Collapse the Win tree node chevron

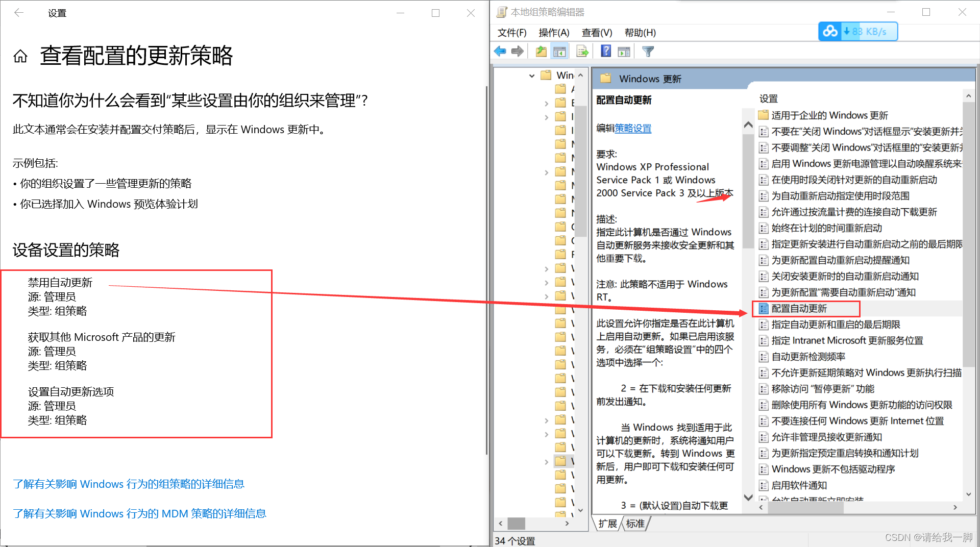click(532, 76)
